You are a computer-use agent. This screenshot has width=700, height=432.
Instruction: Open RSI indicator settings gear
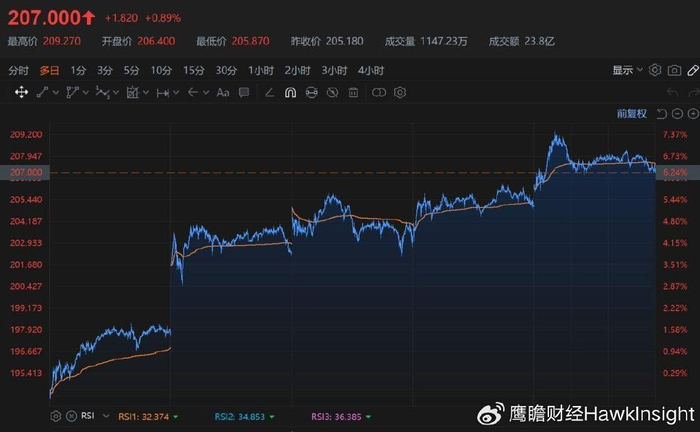coord(53,416)
